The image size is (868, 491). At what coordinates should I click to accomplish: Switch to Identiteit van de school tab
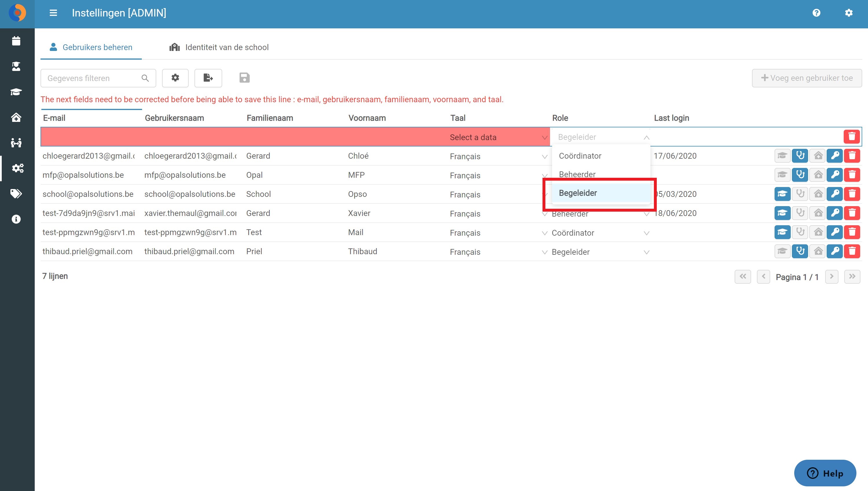point(219,47)
